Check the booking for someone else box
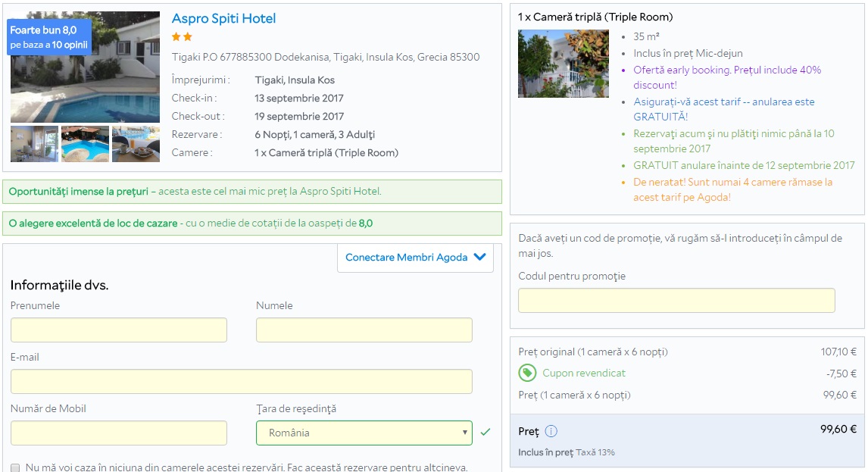Image resolution: width=868 pixels, height=472 pixels. (15, 467)
